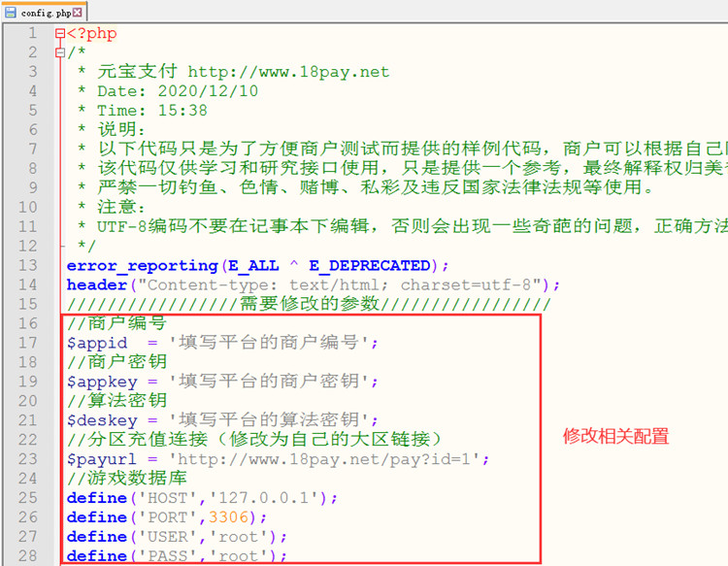The width and height of the screenshot is (728, 566).
Task: Click line number 13 in the margin
Action: (28, 265)
